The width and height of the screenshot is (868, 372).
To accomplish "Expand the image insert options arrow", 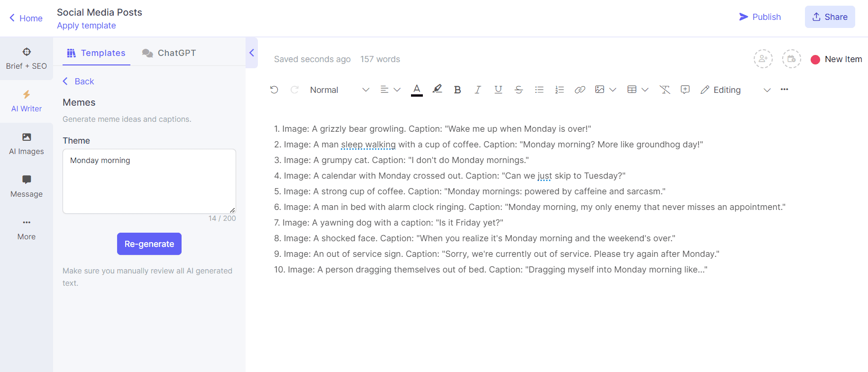I will [x=612, y=90].
